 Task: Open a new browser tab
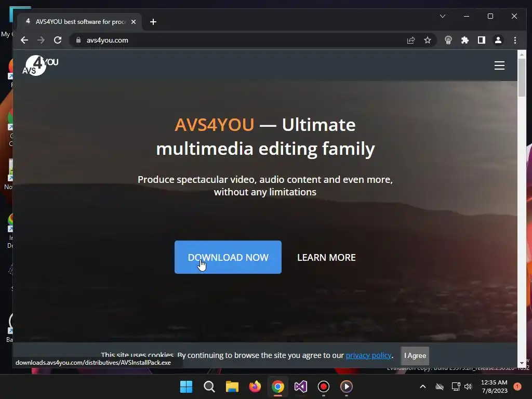[x=153, y=22]
